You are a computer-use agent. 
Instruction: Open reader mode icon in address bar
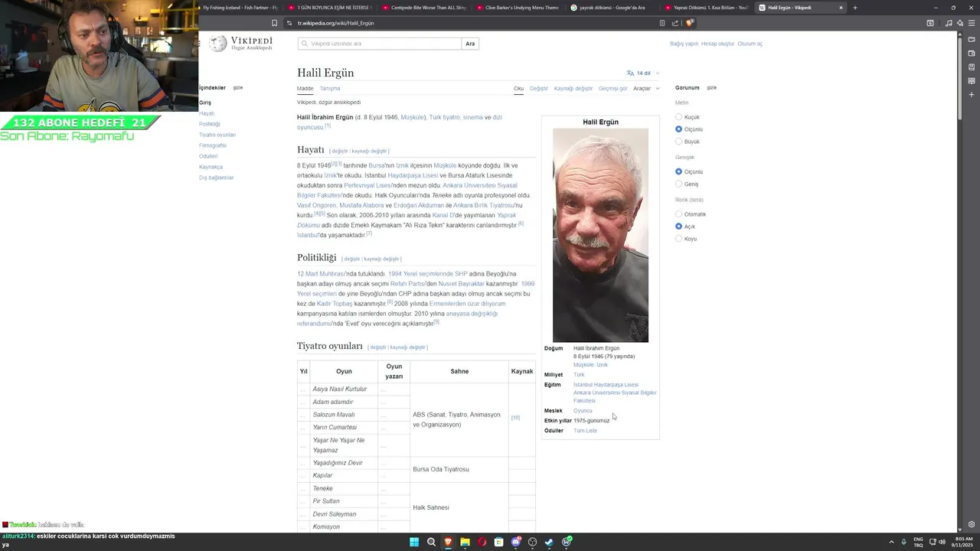click(662, 23)
